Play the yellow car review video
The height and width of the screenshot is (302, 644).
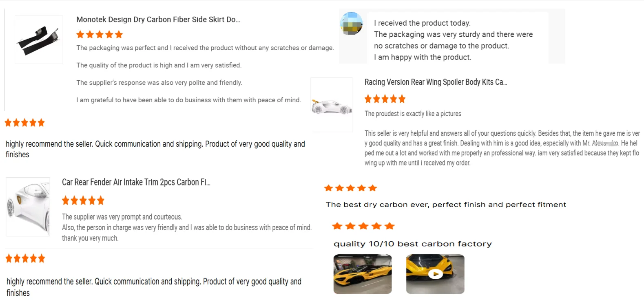pos(435,274)
